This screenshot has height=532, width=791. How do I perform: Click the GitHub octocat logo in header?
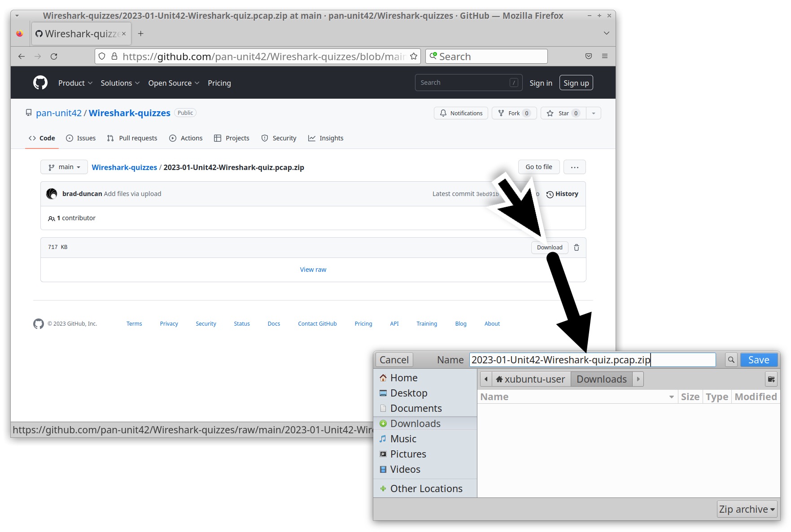point(40,83)
